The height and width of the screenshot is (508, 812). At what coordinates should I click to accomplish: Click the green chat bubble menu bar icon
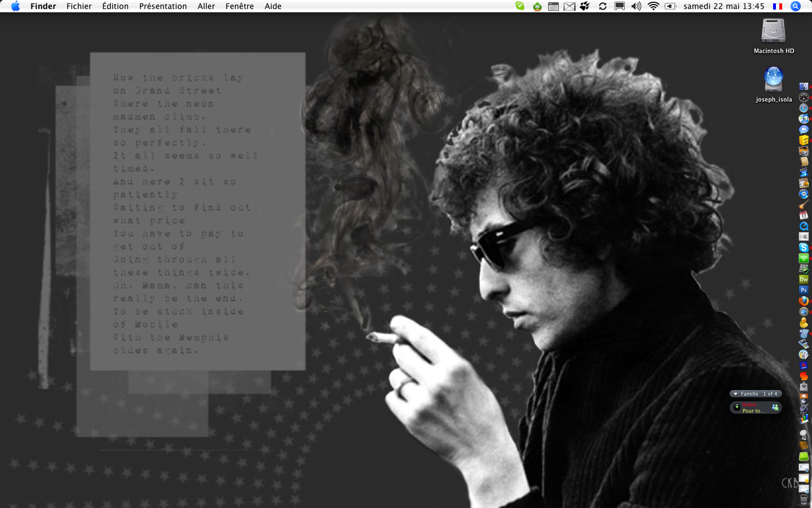pyautogui.click(x=520, y=6)
